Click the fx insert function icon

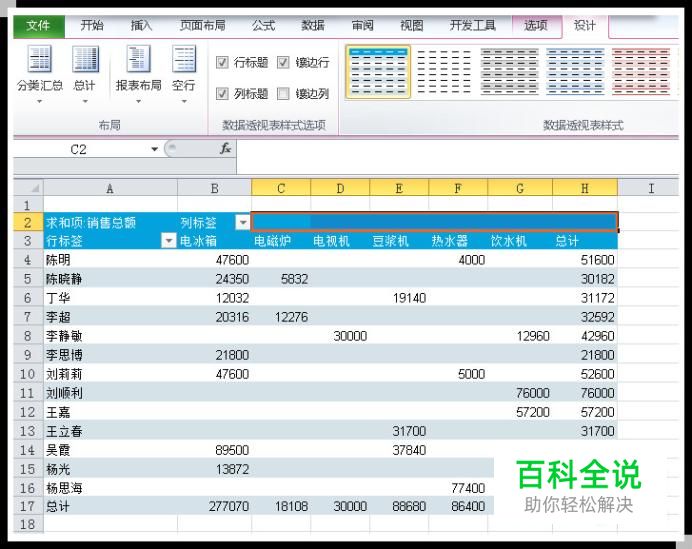[x=226, y=149]
